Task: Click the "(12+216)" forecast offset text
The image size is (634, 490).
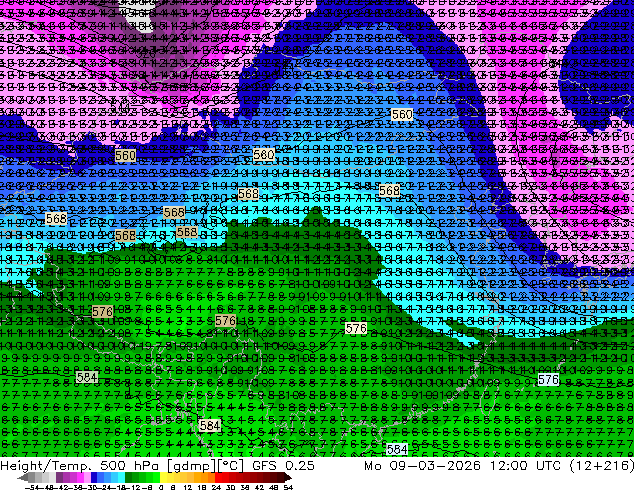Action: (x=601, y=466)
